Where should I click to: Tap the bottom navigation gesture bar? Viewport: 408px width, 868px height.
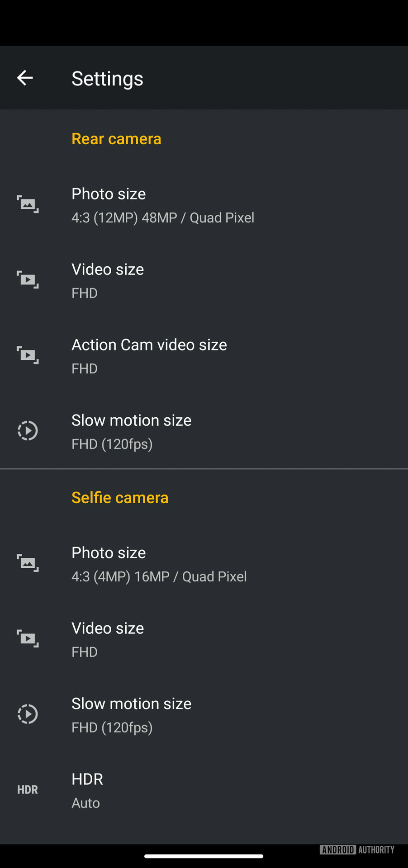[x=204, y=856]
